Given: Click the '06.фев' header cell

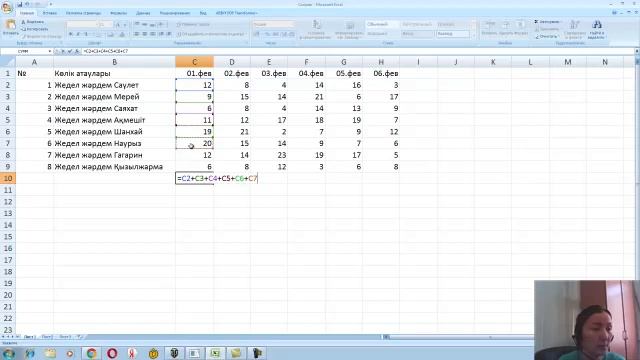Looking at the screenshot, I should pyautogui.click(x=381, y=73).
